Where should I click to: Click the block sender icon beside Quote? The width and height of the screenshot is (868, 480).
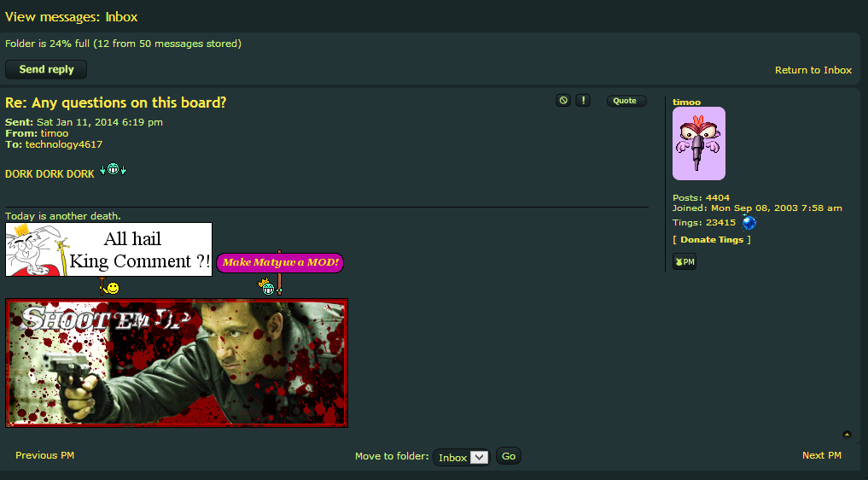563,100
